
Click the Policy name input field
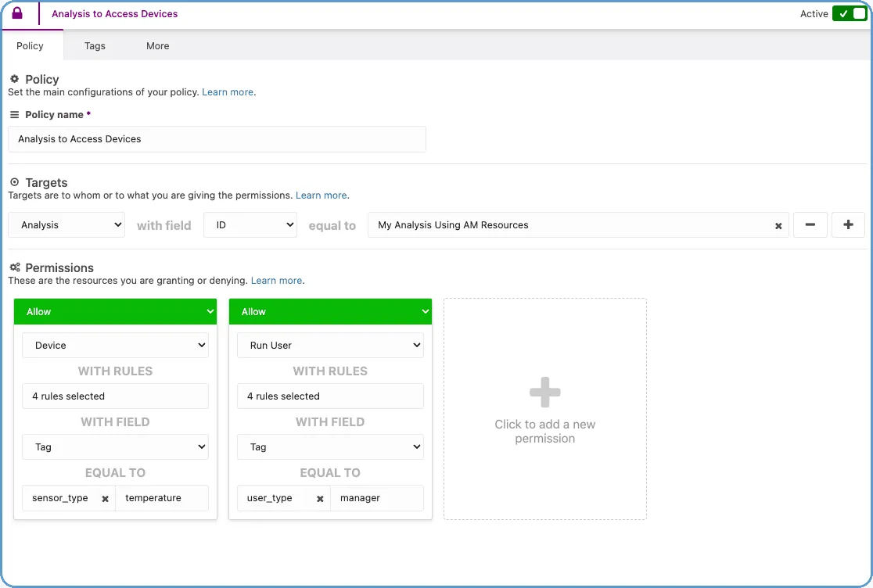(x=217, y=139)
